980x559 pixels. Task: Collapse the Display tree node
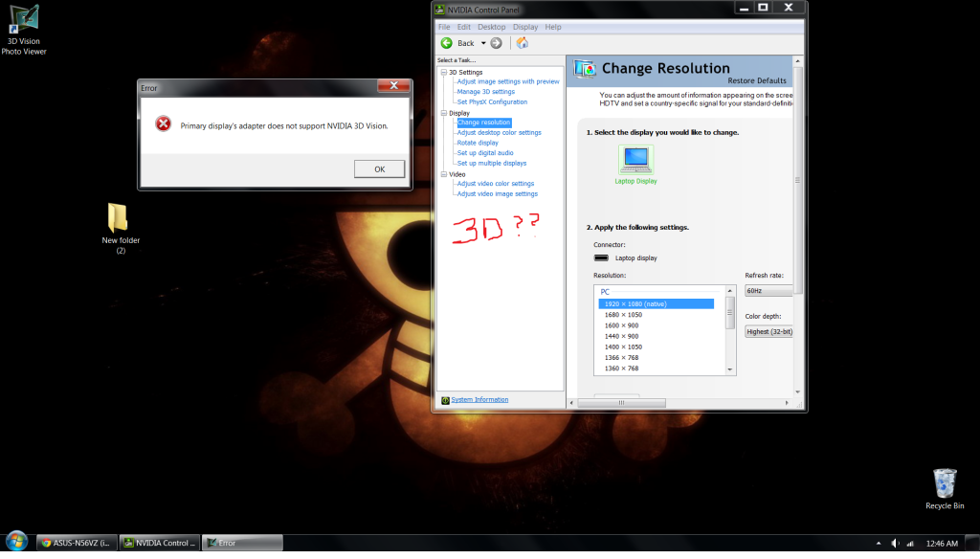[x=443, y=113]
